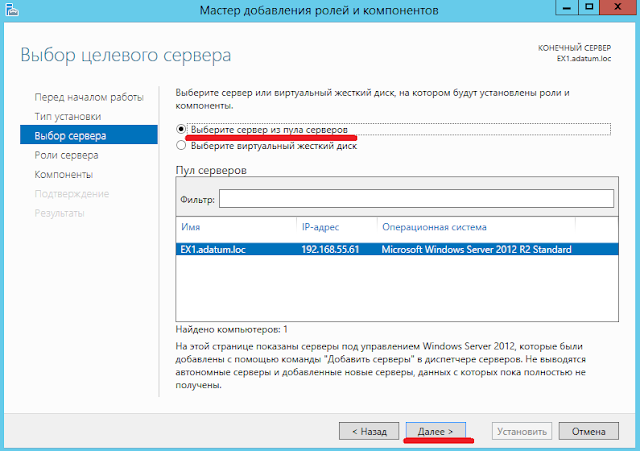Select the EX1.adatum.loc server row
The image size is (640, 451).
[397, 249]
